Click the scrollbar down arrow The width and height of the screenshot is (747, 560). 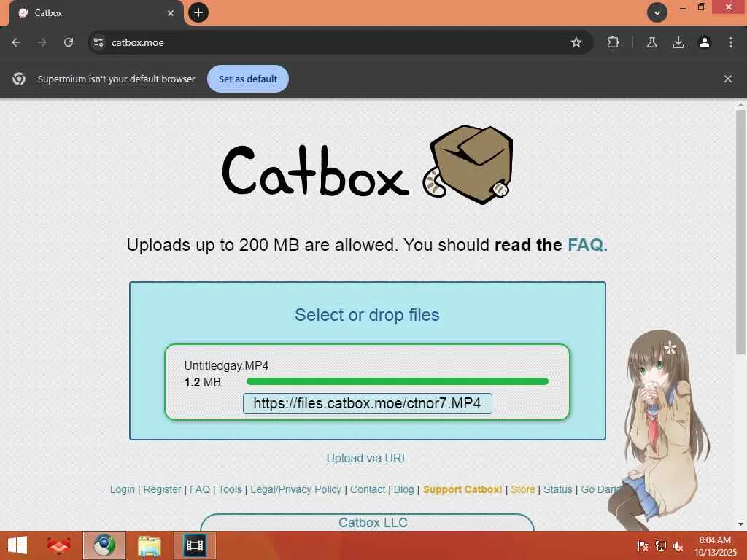click(740, 524)
